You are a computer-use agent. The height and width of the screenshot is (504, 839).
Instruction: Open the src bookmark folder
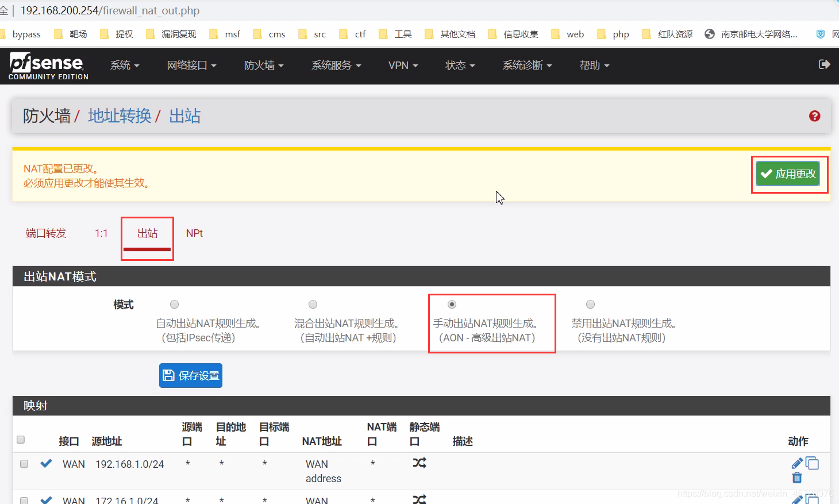312,34
